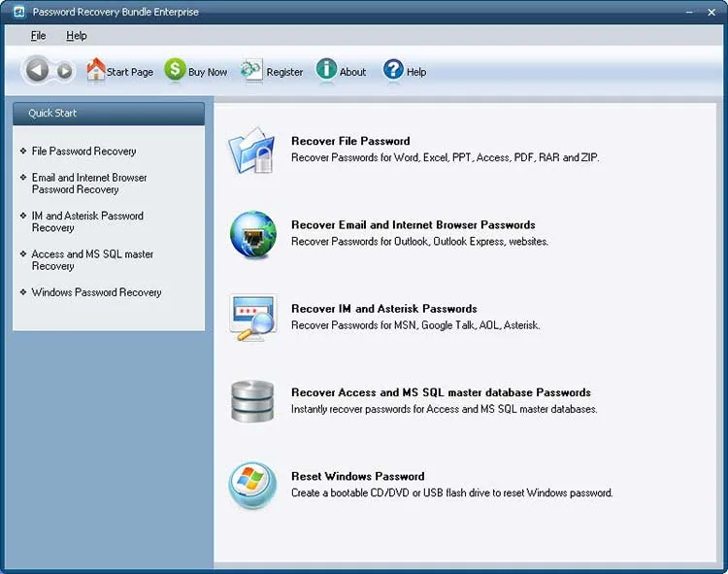Select Email and Internet Browser Password Recovery
728x574 pixels.
pyautogui.click(x=89, y=184)
